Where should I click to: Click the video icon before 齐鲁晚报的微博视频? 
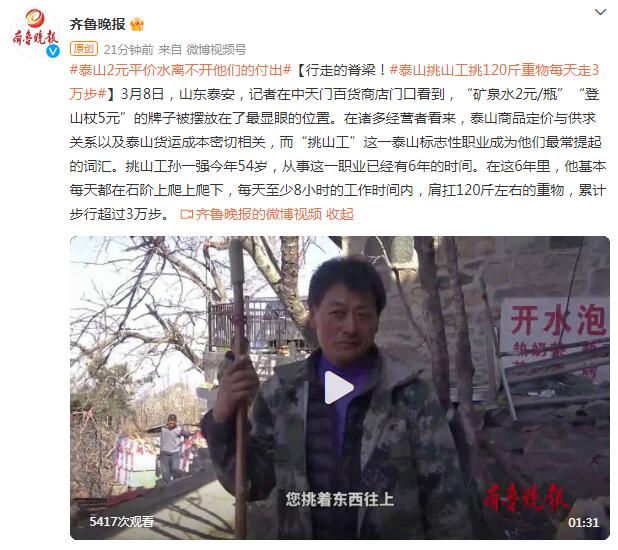click(186, 214)
